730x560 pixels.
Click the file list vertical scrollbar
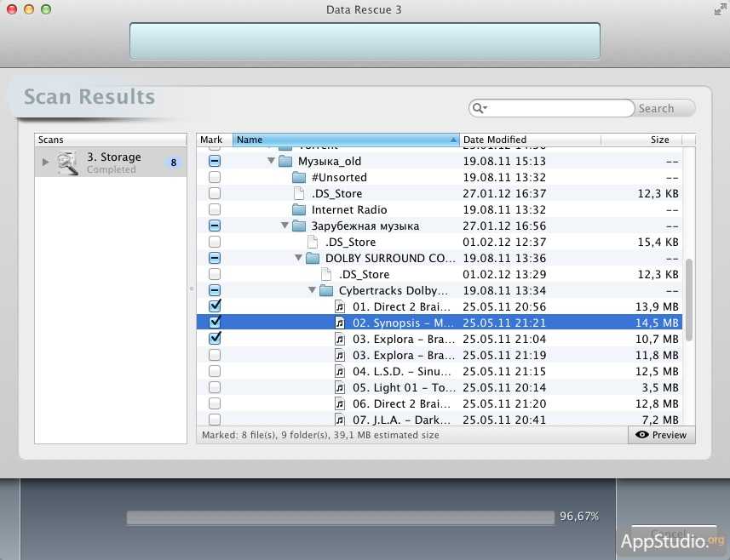pos(688,298)
